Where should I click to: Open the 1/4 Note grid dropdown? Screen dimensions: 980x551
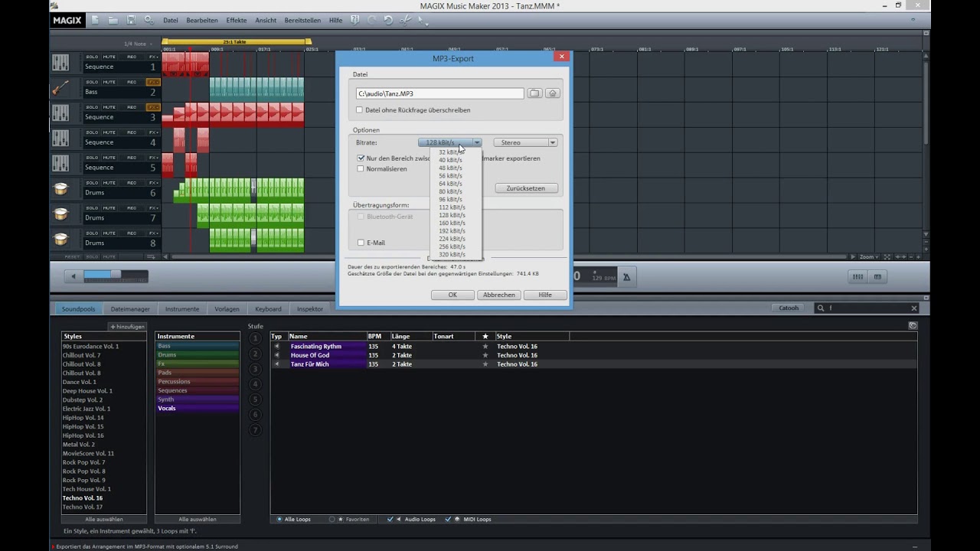[x=139, y=44]
